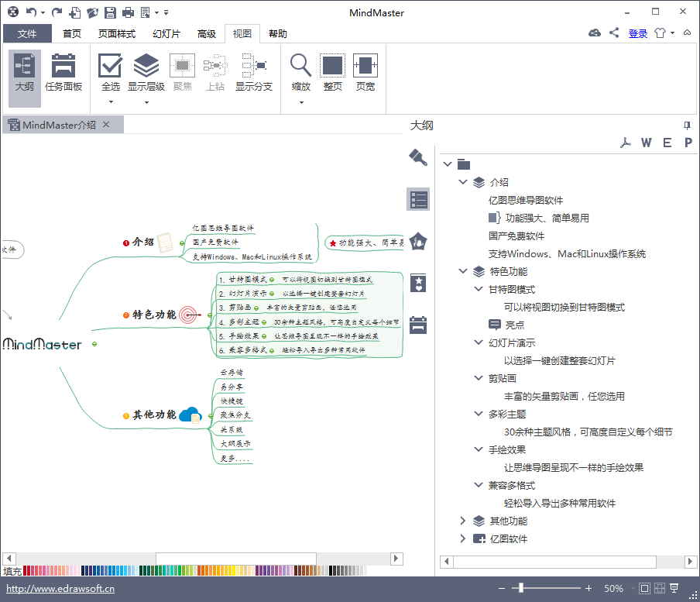Click outline panel scrollbar left arrow
700x602 pixels.
pyautogui.click(x=447, y=562)
